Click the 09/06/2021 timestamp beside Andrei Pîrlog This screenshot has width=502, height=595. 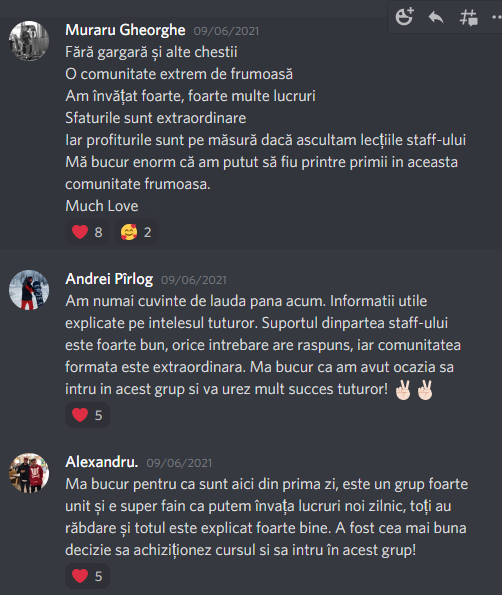194,280
